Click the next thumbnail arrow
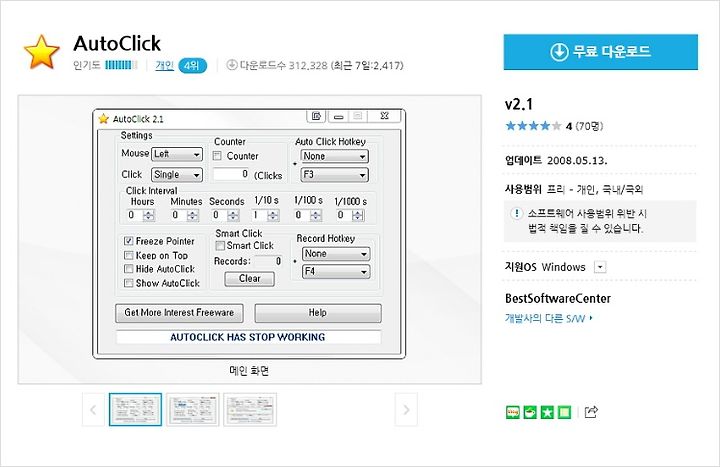 pyautogui.click(x=406, y=410)
